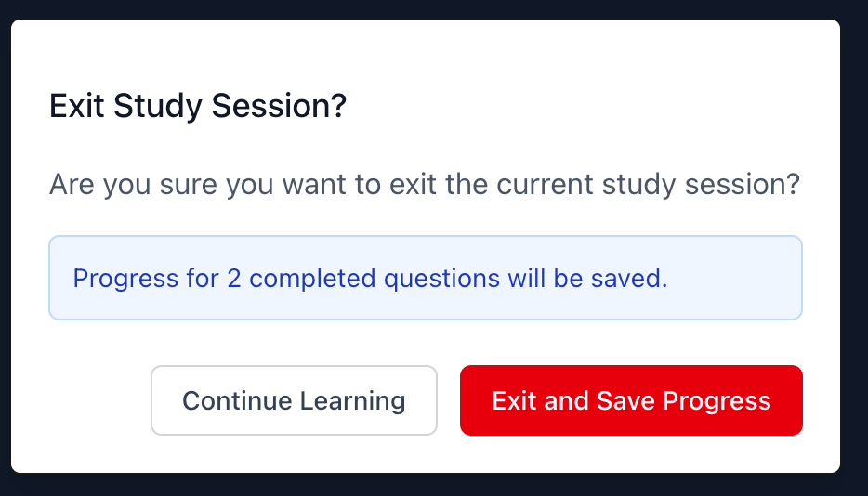End the session with Exit and Save Progress
Image resolution: width=868 pixels, height=496 pixels.
pyautogui.click(x=631, y=400)
